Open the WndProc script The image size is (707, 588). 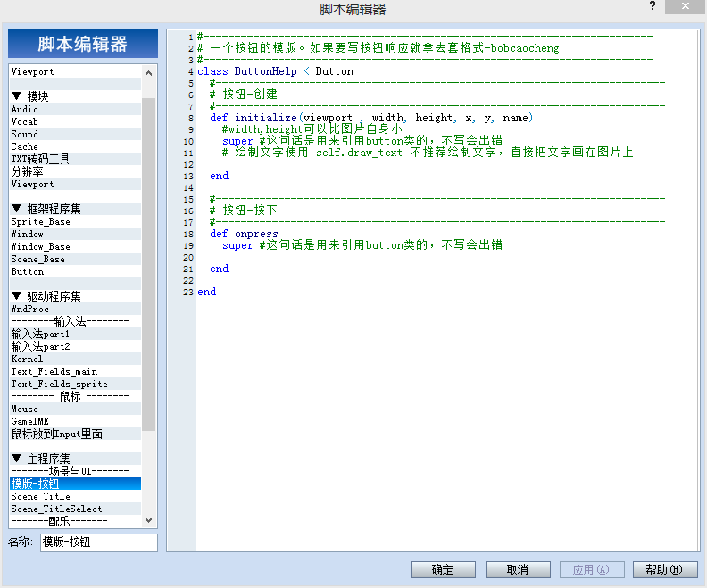pyautogui.click(x=75, y=309)
